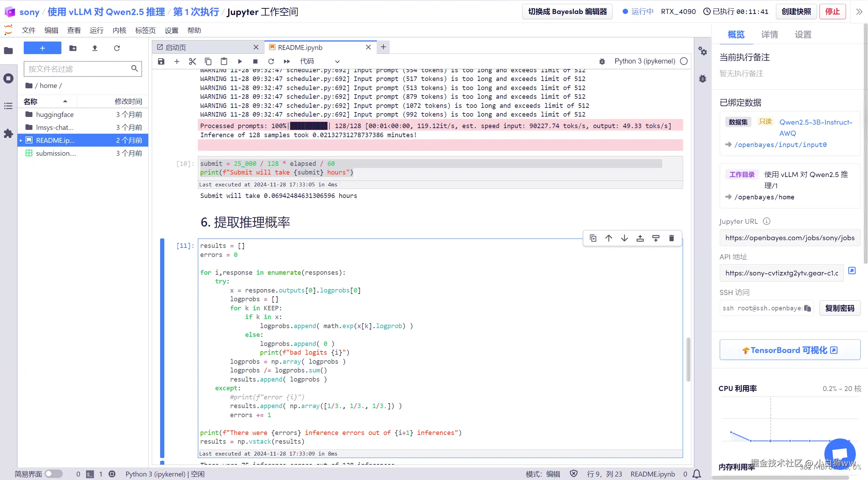This screenshot has width=868, height=480.
Task: Restart the kernel using refresh icon
Action: (x=271, y=61)
